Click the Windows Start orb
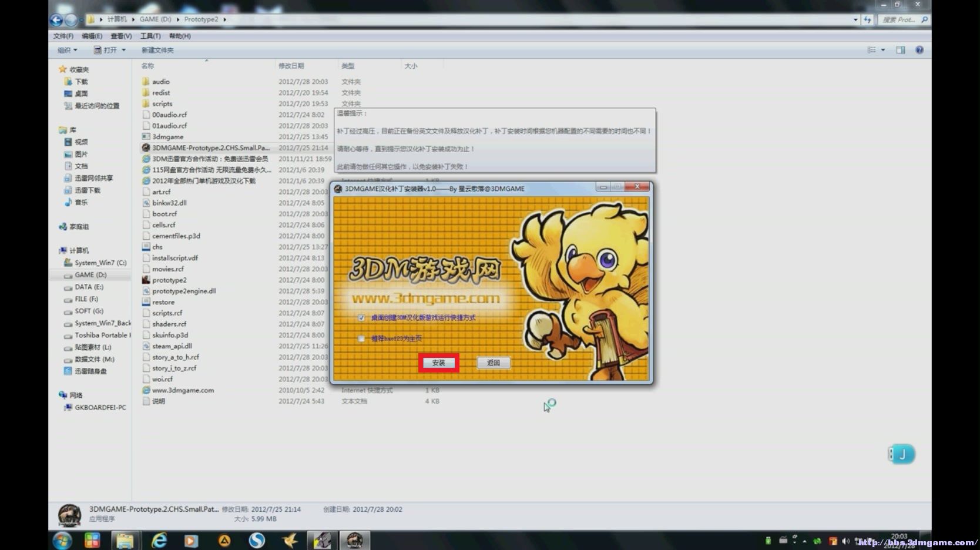 pos(62,541)
